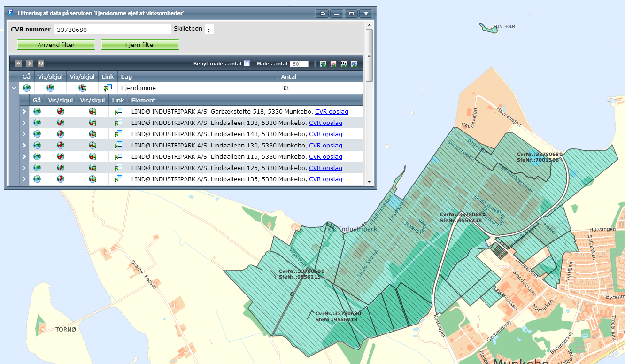
Task: Expand the Garbækstofte 518 row
Action: coord(24,111)
